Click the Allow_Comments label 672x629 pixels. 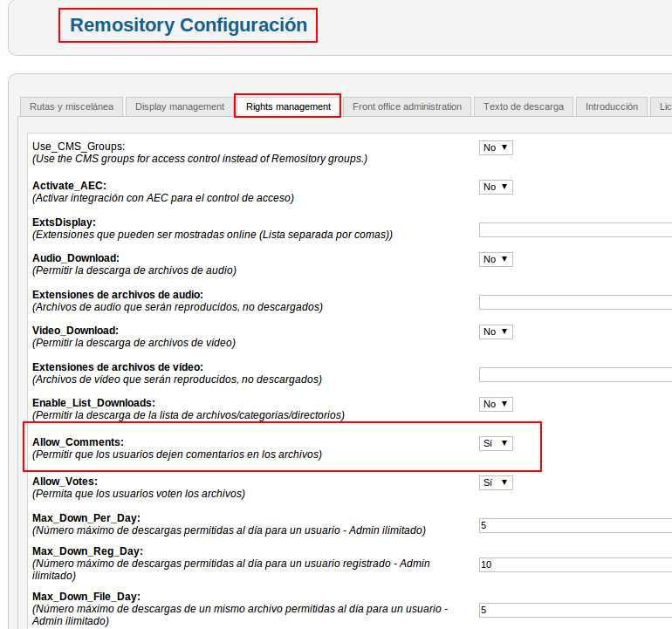point(78,441)
